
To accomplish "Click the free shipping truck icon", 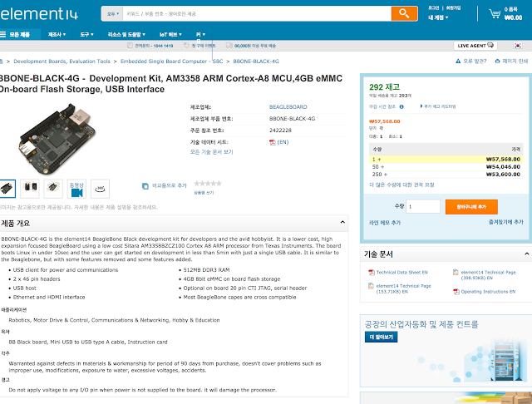I will (229, 46).
